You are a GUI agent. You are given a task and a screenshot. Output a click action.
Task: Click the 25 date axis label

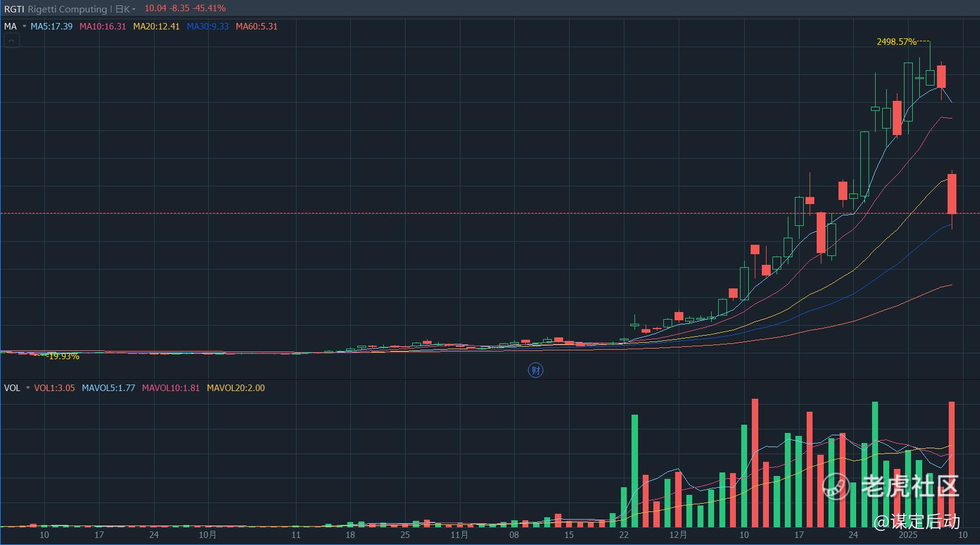point(405,535)
